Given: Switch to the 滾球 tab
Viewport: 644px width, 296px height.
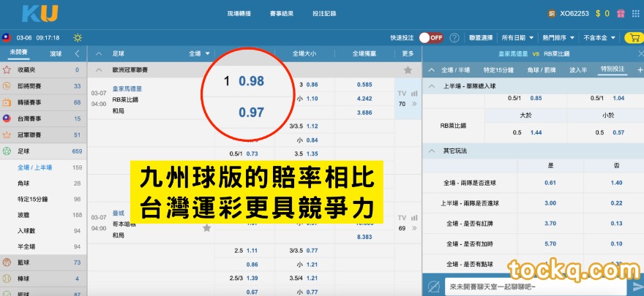Looking at the screenshot, I should click(56, 53).
